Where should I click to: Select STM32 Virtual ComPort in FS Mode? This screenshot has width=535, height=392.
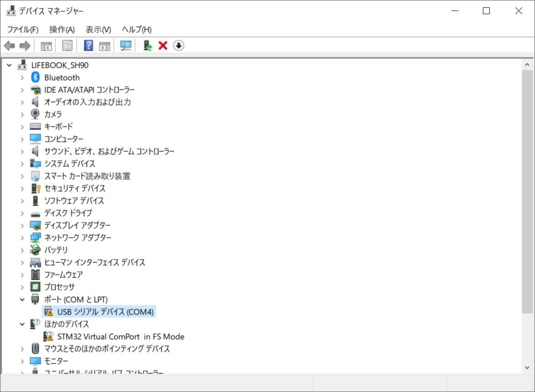[121, 337]
